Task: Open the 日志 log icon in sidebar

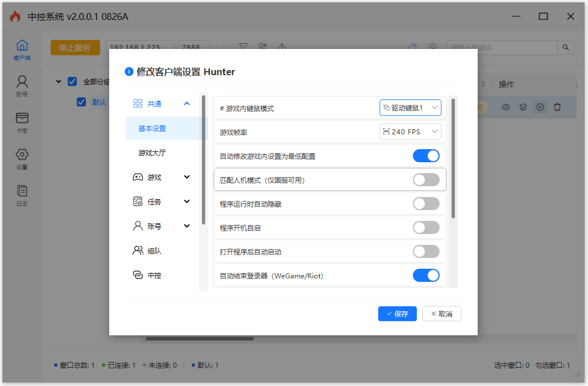Action: point(22,195)
